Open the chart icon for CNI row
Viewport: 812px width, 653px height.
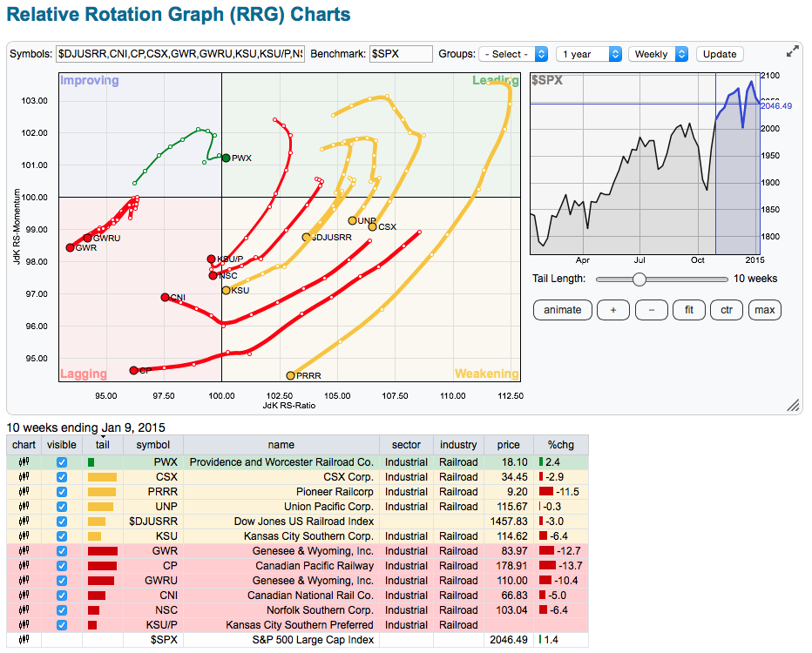24,595
